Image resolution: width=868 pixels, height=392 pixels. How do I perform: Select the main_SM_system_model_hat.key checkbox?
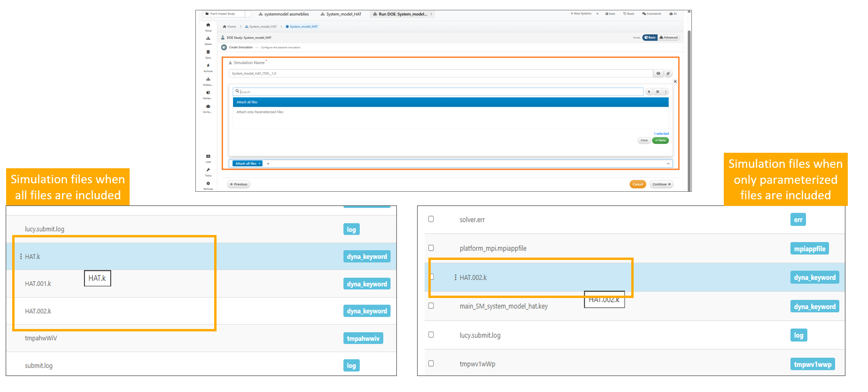tap(431, 306)
